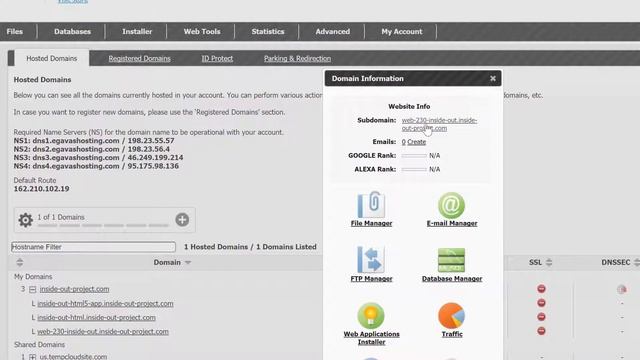
Task: Click the NS1 dns1.egavashosting.com line
Action: (94, 140)
